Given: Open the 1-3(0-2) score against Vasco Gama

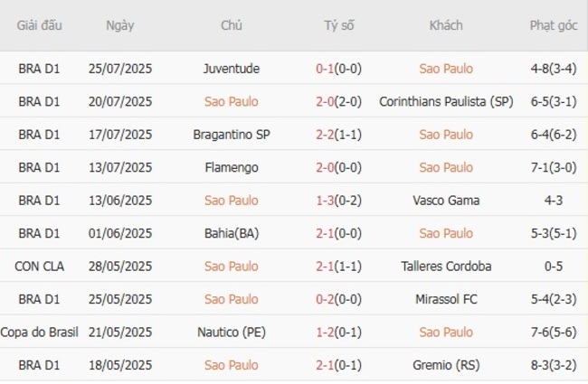Looking at the screenshot, I should (339, 201).
